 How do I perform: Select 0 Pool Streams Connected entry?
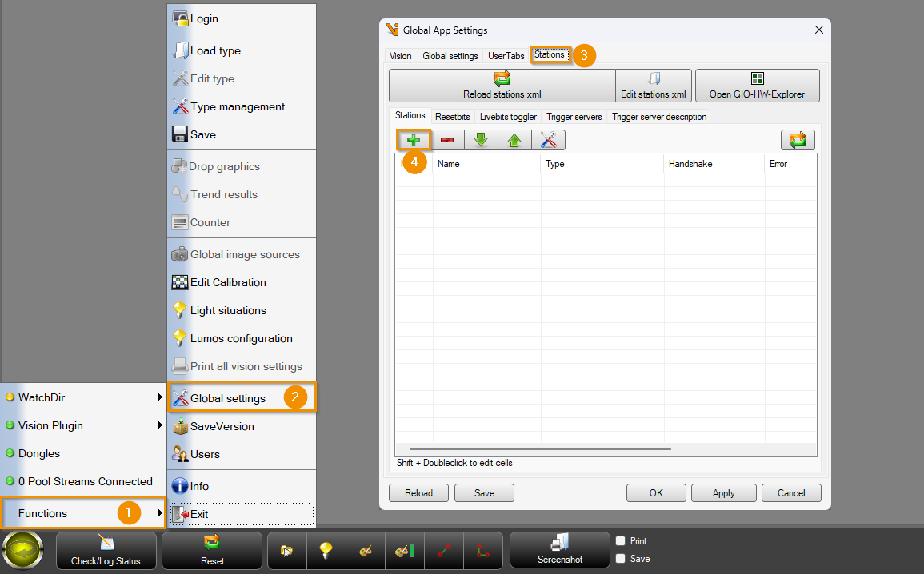84,481
